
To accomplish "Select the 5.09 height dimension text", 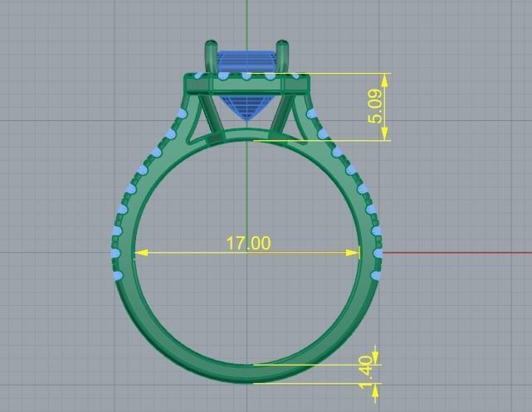I will 376,106.
